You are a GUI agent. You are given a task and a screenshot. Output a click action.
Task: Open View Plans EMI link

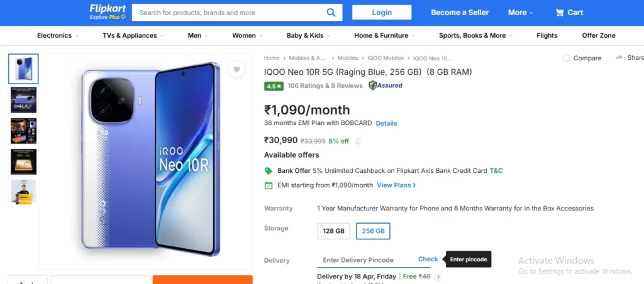tap(396, 185)
